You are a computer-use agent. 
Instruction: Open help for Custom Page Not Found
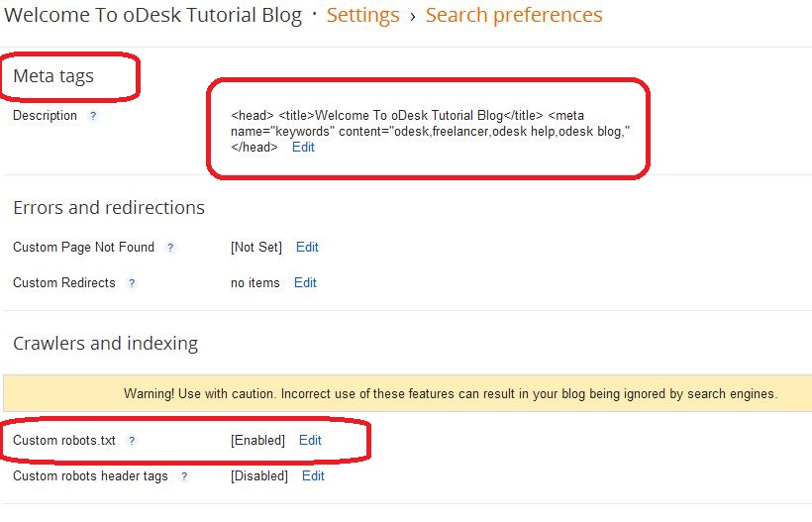[x=170, y=248]
